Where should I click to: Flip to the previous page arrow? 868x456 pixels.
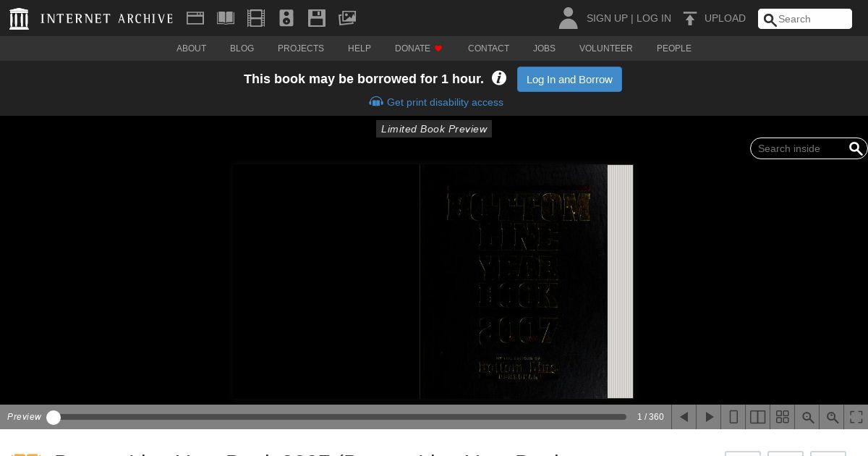tap(684, 417)
